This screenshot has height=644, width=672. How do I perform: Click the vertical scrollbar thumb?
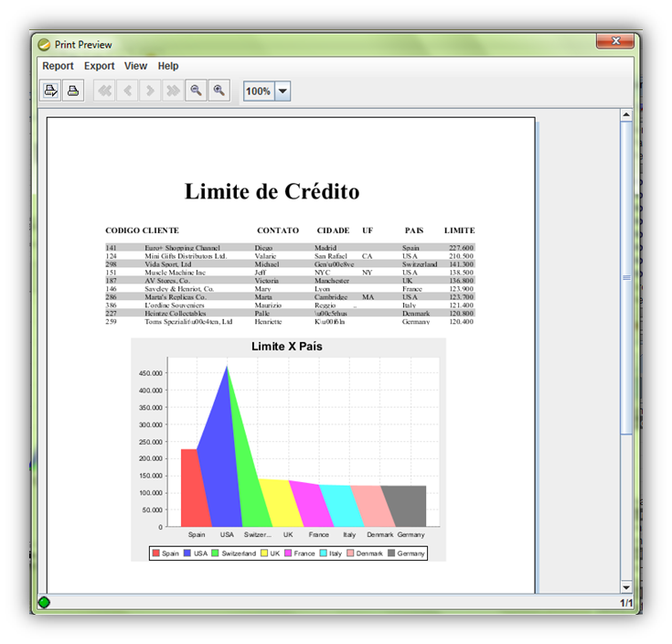(x=626, y=277)
